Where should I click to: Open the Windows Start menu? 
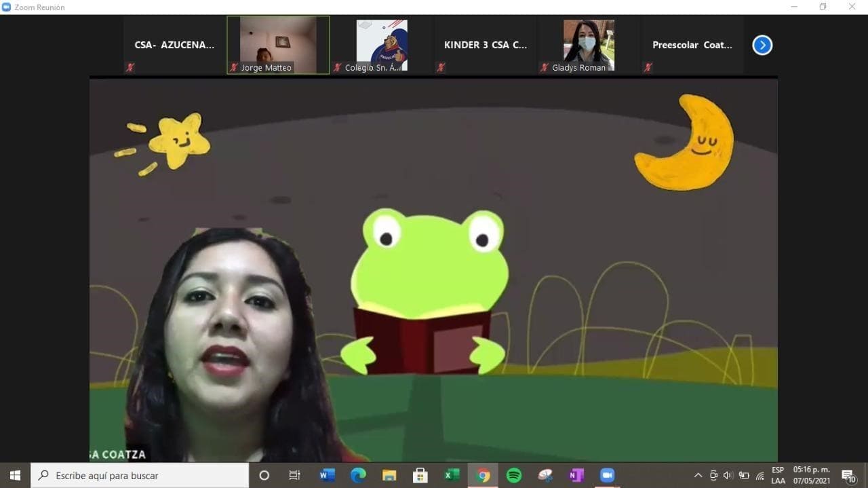15,475
